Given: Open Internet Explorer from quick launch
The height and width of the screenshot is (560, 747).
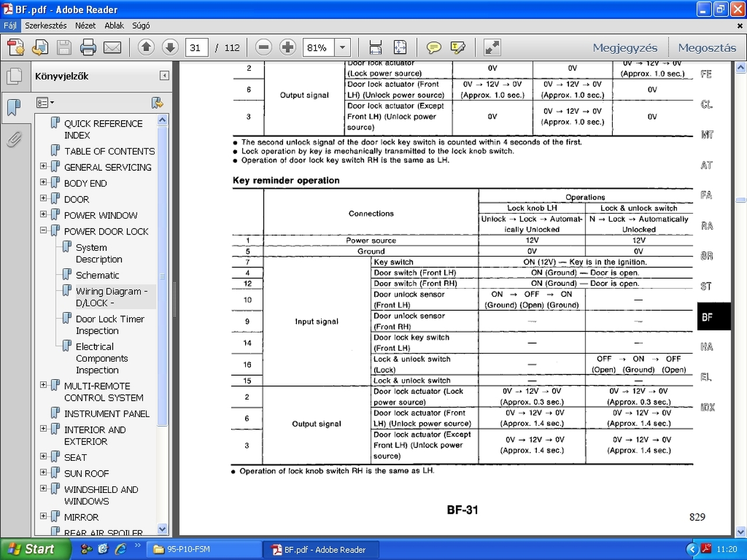Looking at the screenshot, I should [121, 549].
